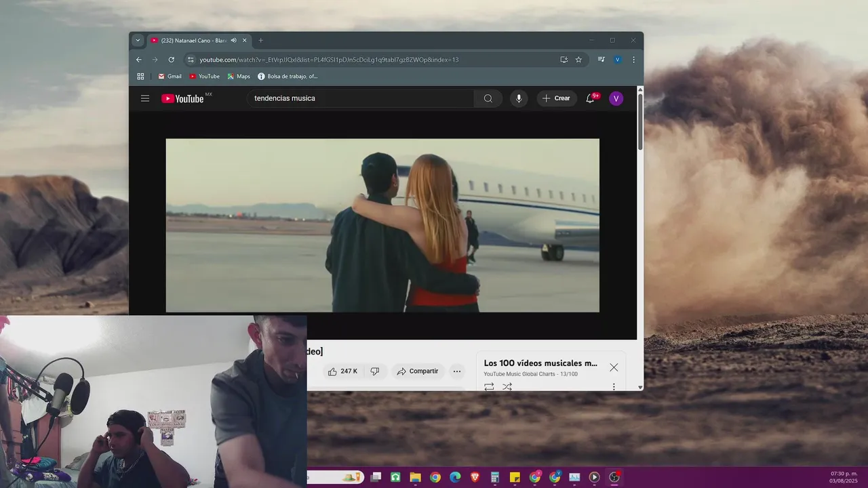Open Chrome three-dot menu
Screen dimensions: 868x488
(634, 60)
